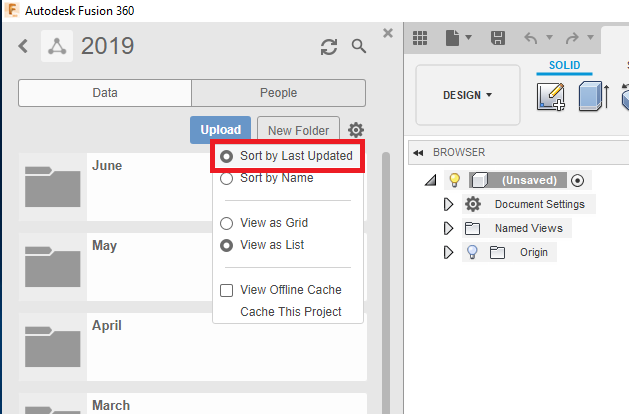The width and height of the screenshot is (629, 414).
Task: Open search in the data panel
Action: (x=359, y=47)
